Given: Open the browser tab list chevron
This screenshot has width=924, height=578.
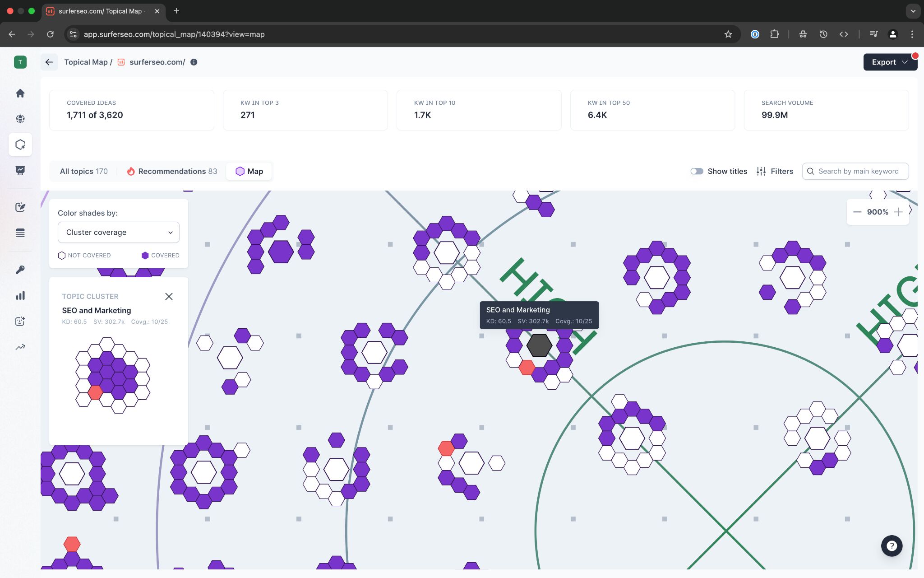Looking at the screenshot, I should pos(913,11).
